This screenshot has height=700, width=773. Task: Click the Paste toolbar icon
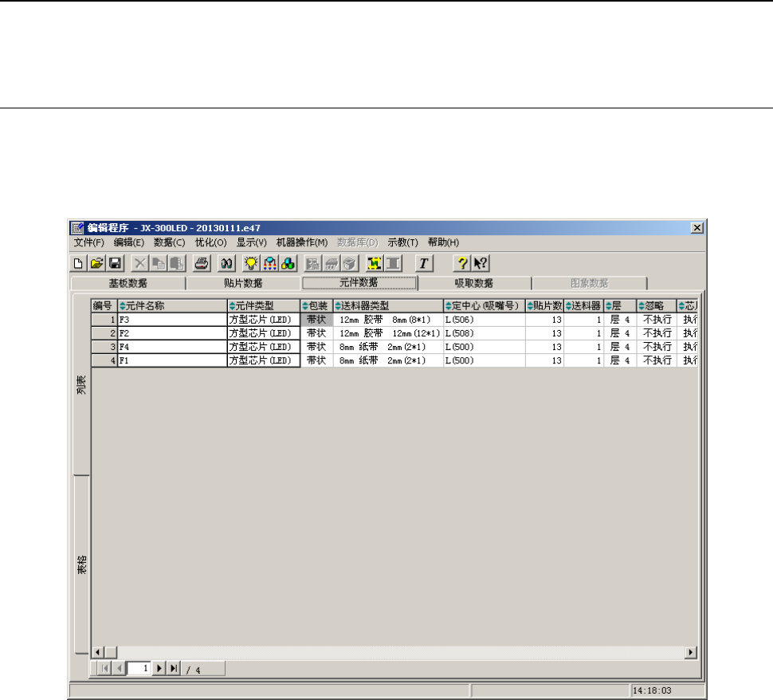point(176,263)
